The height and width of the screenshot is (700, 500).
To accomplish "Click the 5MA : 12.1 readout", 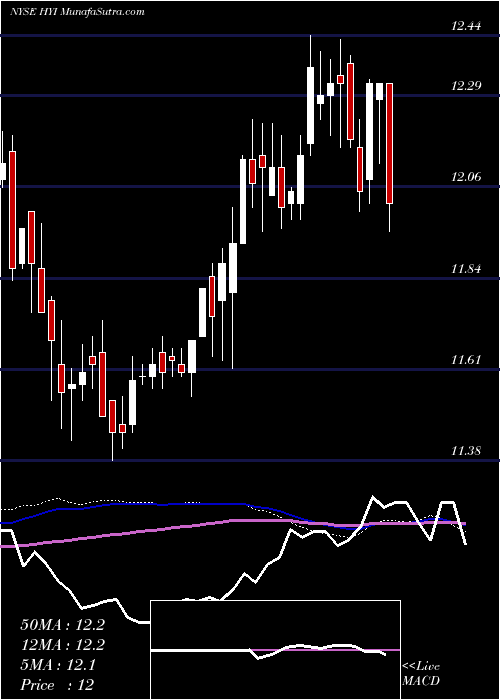I will coord(58,665).
